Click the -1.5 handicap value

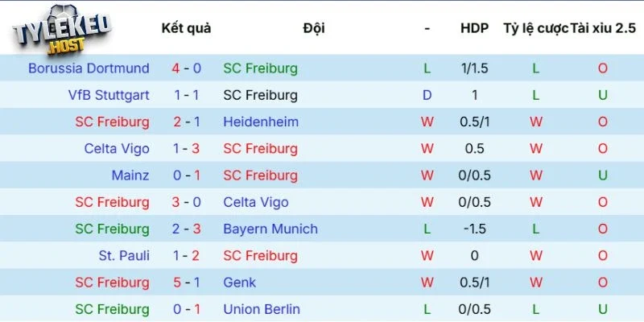(x=475, y=229)
